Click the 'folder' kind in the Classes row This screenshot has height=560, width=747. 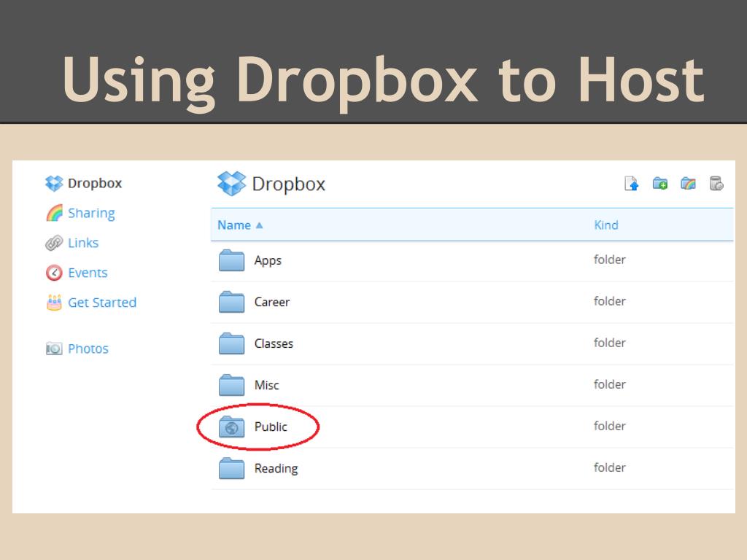coord(609,343)
